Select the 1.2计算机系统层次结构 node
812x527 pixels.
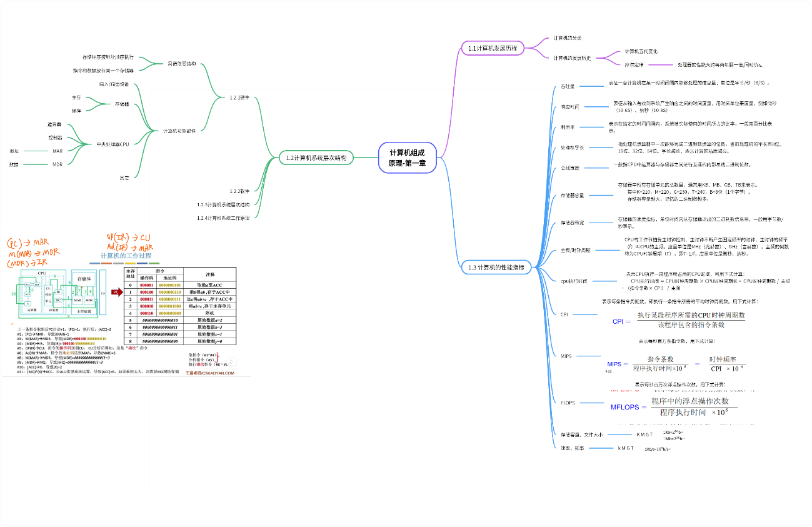point(316,158)
